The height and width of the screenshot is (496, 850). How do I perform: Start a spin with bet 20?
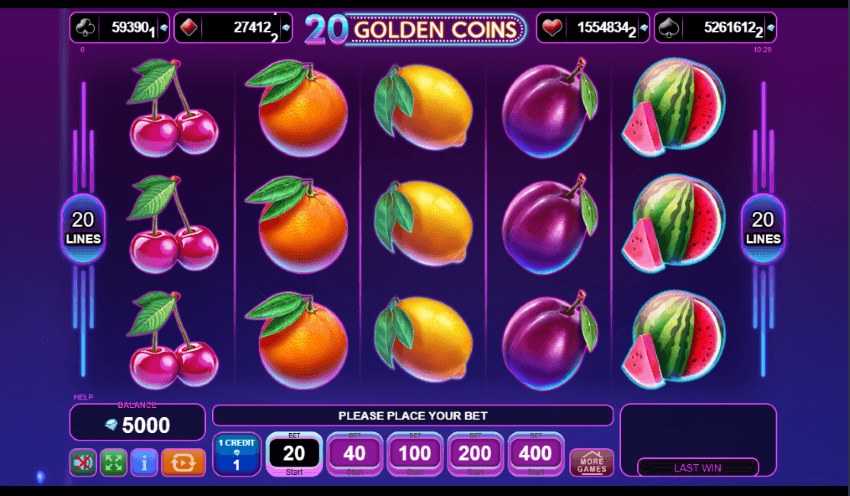[x=294, y=454]
